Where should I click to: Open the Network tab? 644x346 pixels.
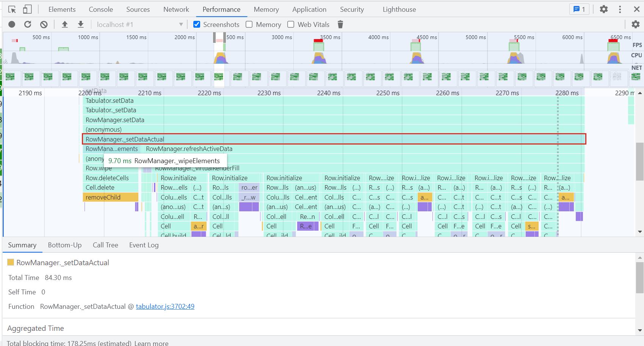[176, 9]
